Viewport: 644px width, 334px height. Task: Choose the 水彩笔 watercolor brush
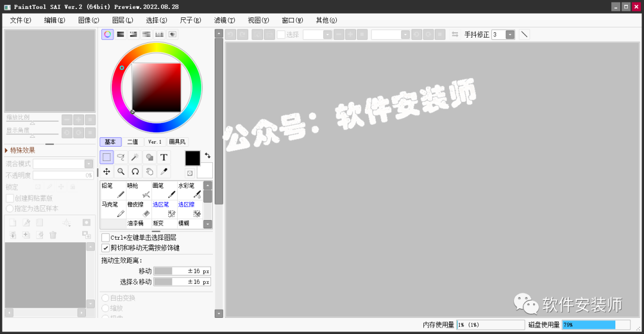pyautogui.click(x=190, y=190)
